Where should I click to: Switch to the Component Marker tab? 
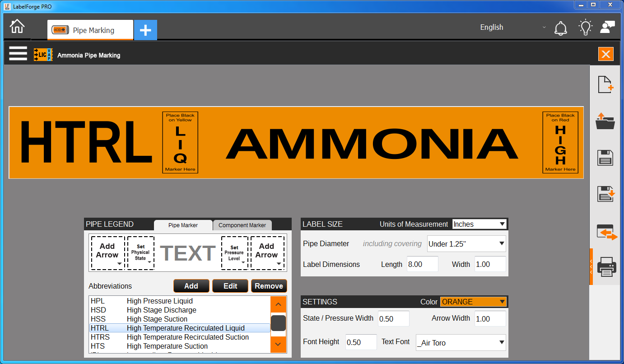coord(242,225)
